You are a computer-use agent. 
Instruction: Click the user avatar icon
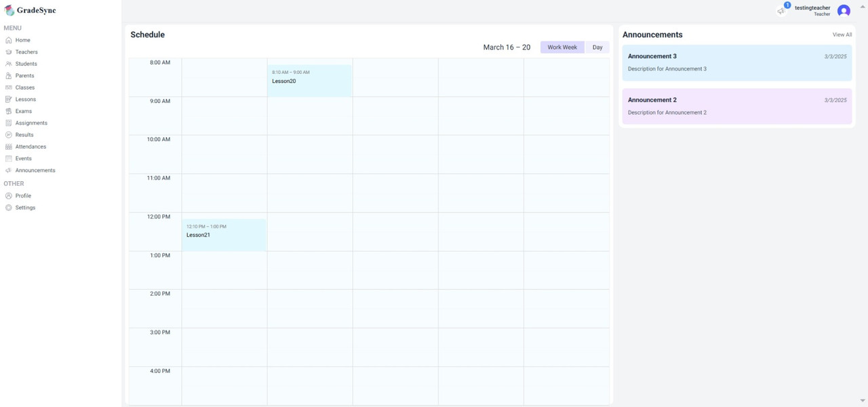tap(844, 11)
